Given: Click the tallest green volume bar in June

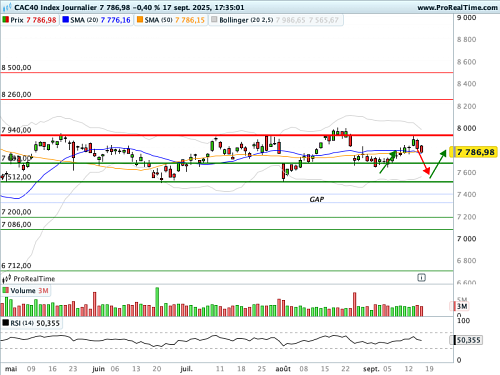Looking at the screenshot, I should (x=157, y=302).
